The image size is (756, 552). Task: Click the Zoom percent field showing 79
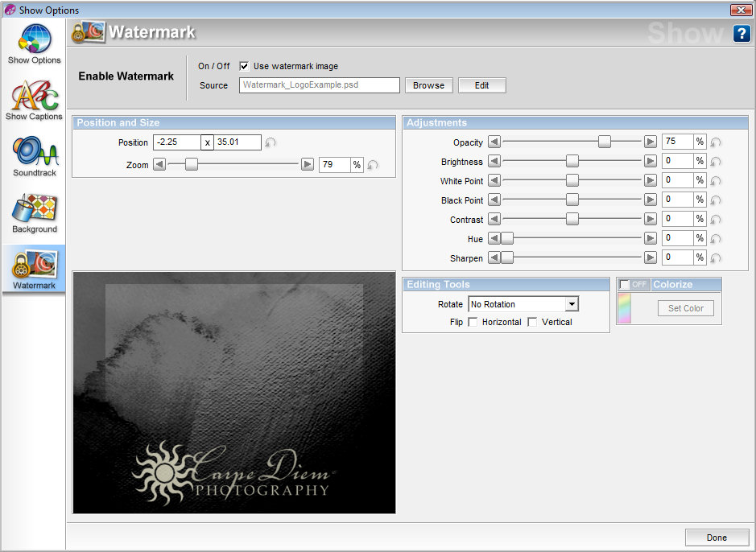pyautogui.click(x=335, y=165)
